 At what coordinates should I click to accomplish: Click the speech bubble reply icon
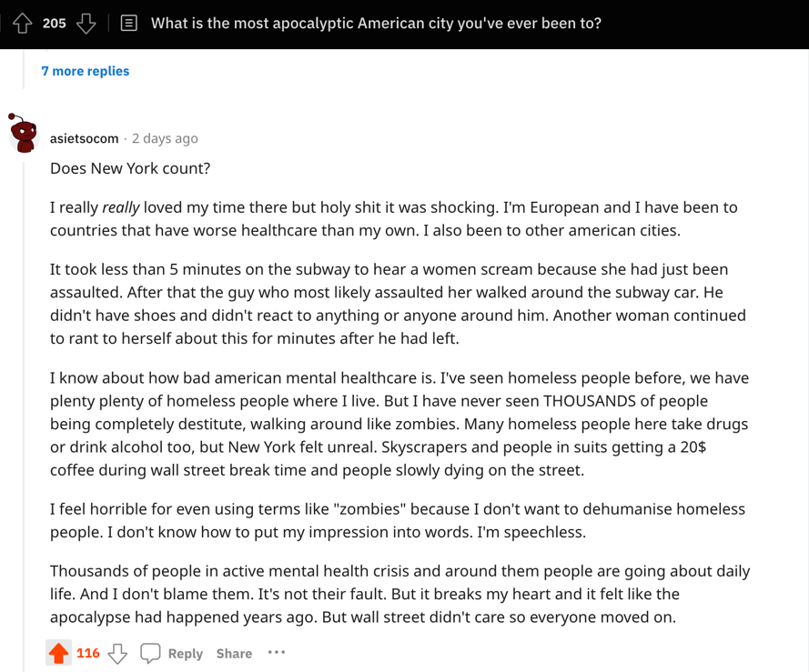pyautogui.click(x=151, y=653)
